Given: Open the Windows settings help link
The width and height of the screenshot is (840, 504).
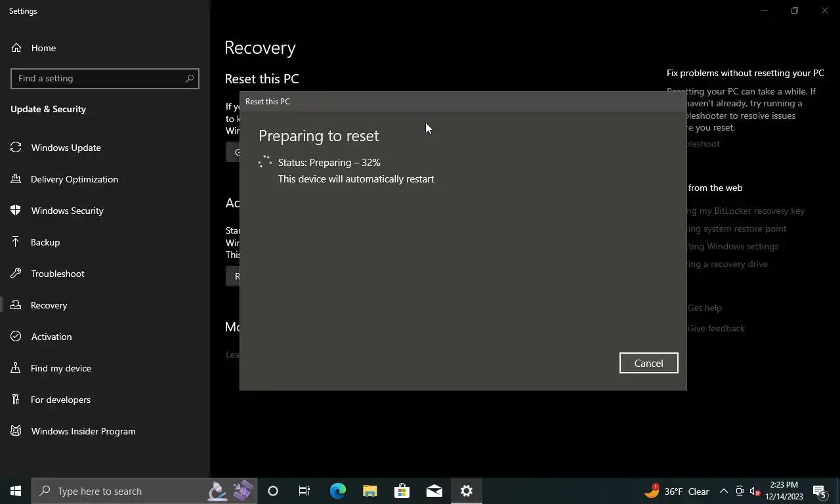Looking at the screenshot, I should [x=732, y=246].
